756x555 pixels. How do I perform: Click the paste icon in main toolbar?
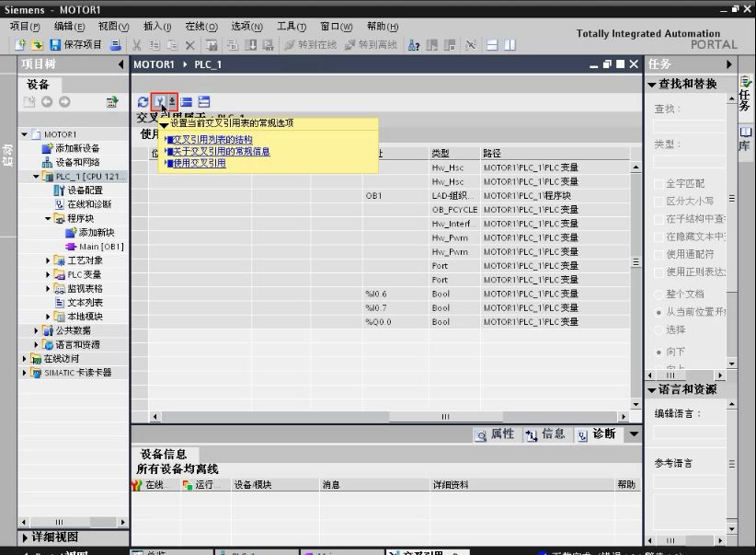[172, 45]
